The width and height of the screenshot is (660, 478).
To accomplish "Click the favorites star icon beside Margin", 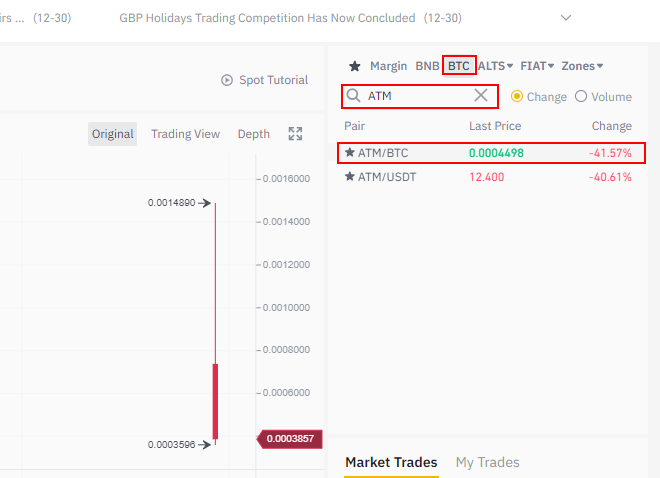I will [354, 66].
